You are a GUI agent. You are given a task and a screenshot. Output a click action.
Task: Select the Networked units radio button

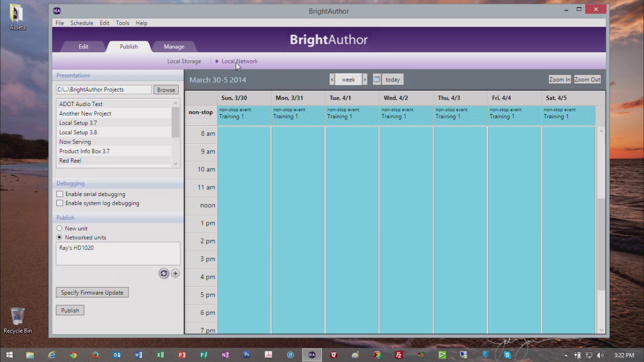tap(59, 237)
